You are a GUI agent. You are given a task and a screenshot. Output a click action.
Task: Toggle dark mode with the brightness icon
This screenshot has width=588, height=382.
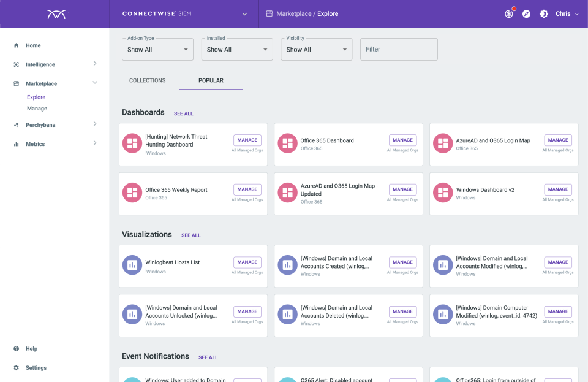point(543,13)
